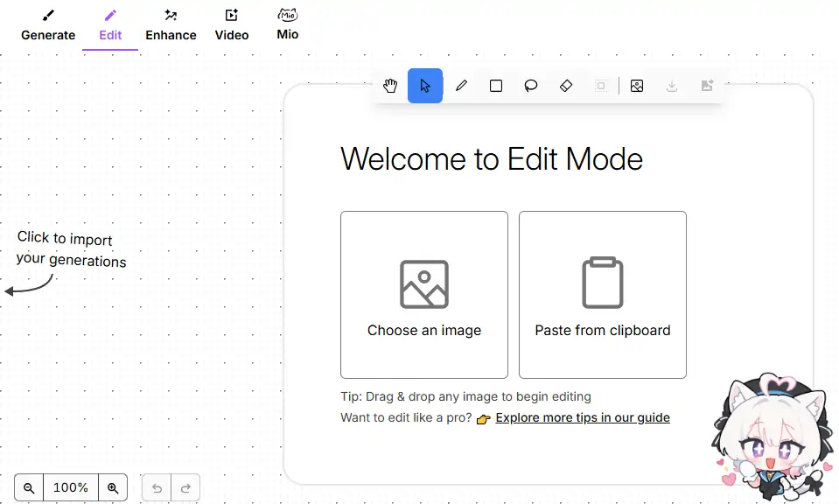Open the Mio tab
The width and height of the screenshot is (839, 504).
(x=288, y=25)
